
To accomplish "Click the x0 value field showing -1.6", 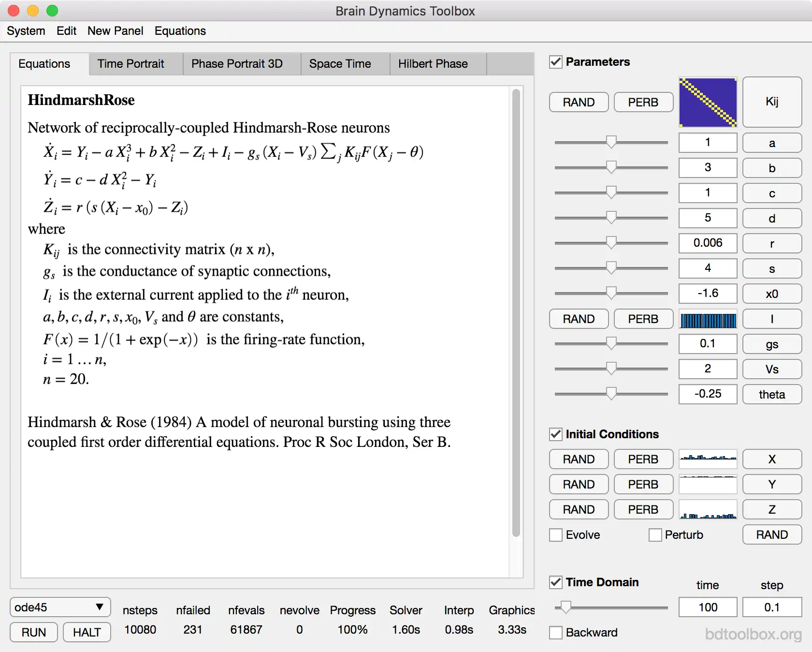I will pos(708,293).
